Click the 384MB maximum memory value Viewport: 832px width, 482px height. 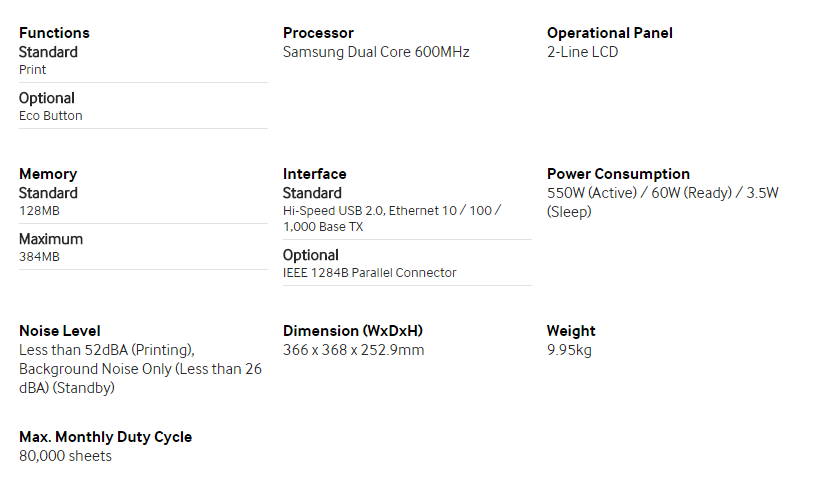click(x=39, y=257)
